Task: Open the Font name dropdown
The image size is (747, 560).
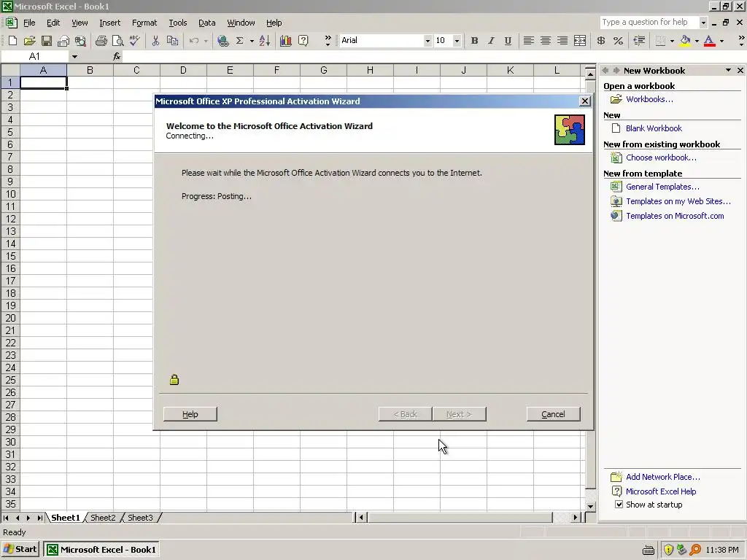Action: [427, 41]
